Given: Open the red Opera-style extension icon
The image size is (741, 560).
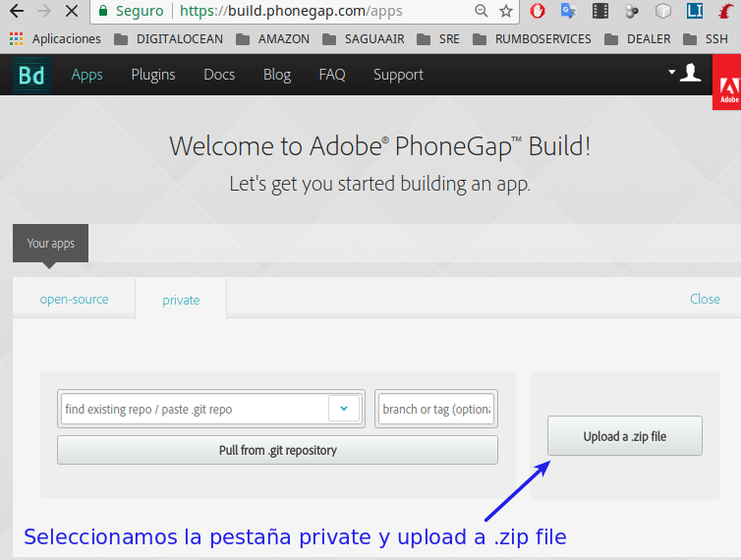Looking at the screenshot, I should tap(538, 11).
